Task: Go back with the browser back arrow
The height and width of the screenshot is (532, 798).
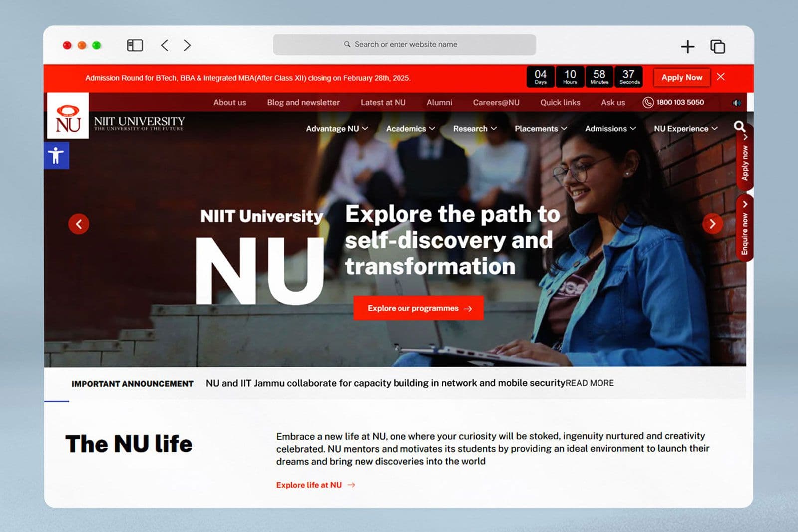Action: point(165,45)
